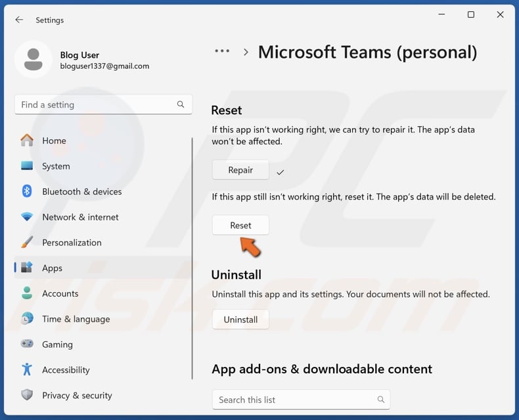The image size is (519, 420).
Task: Click the sidebar vertical scrollbar
Action: point(192,256)
